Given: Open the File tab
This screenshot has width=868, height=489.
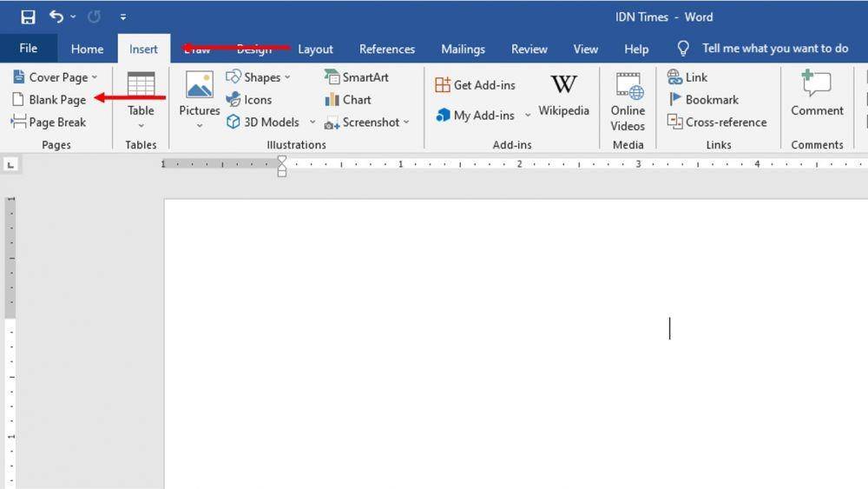Looking at the screenshot, I should pyautogui.click(x=29, y=48).
